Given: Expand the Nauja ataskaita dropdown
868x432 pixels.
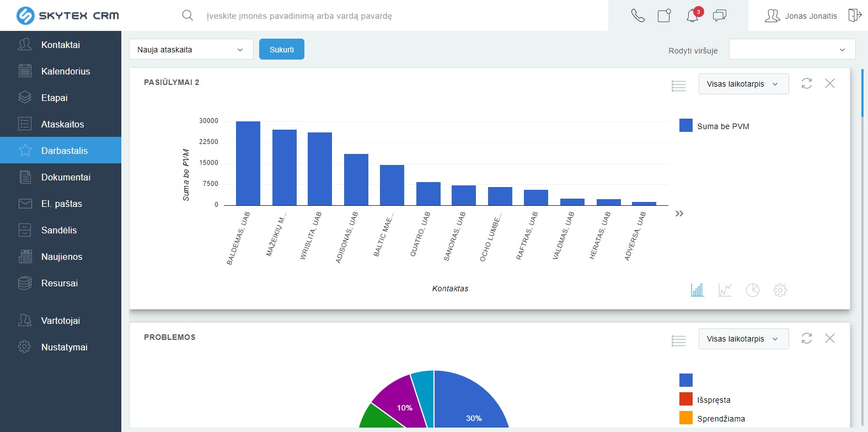Looking at the screenshot, I should (x=191, y=49).
